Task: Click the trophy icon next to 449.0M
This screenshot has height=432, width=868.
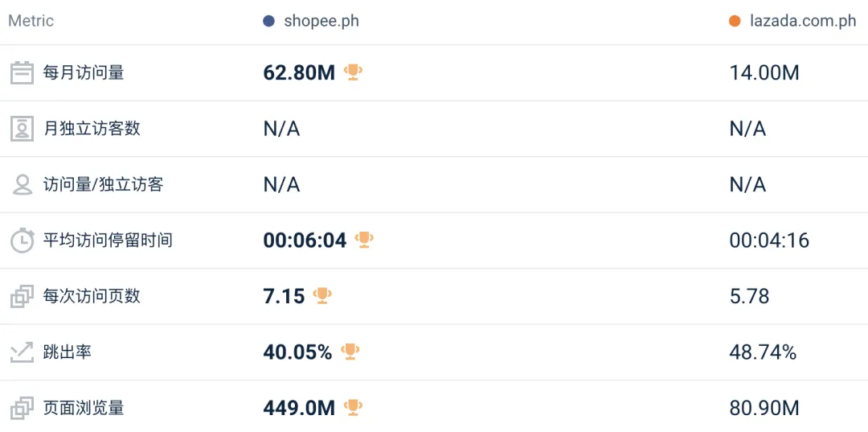Action: pyautogui.click(x=353, y=407)
